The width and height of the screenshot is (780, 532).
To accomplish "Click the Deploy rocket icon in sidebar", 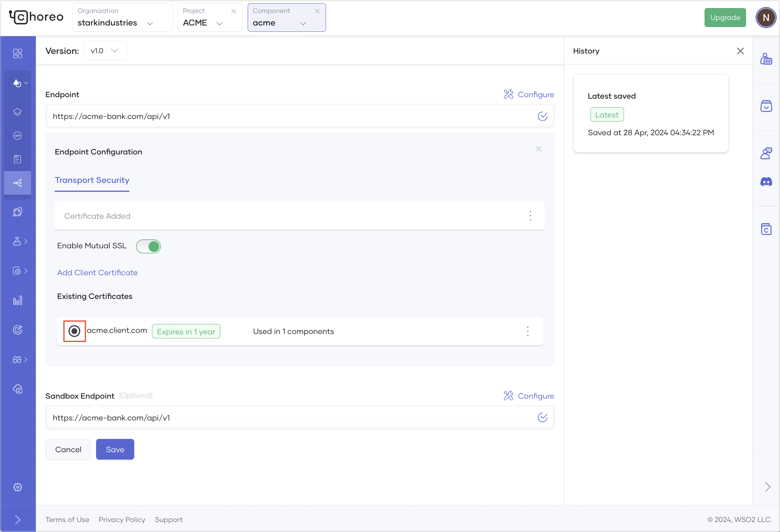I will [x=17, y=212].
